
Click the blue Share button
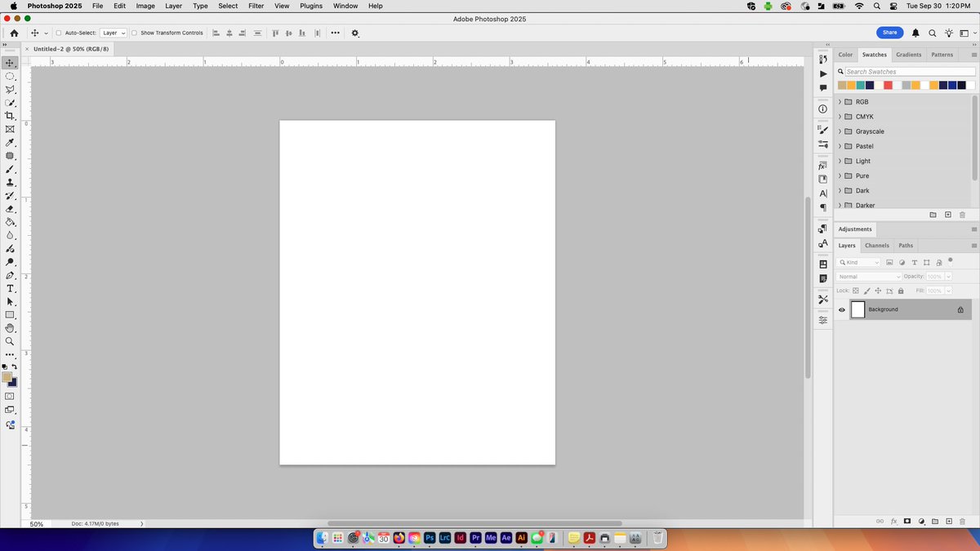point(889,33)
